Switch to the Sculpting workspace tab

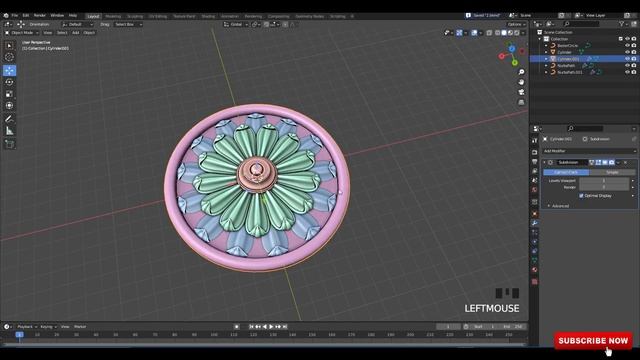coord(135,16)
